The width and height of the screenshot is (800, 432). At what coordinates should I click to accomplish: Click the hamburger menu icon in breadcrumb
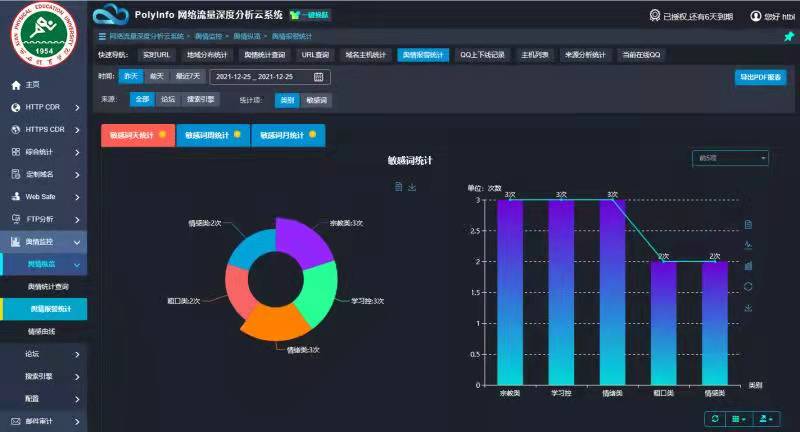click(101, 36)
